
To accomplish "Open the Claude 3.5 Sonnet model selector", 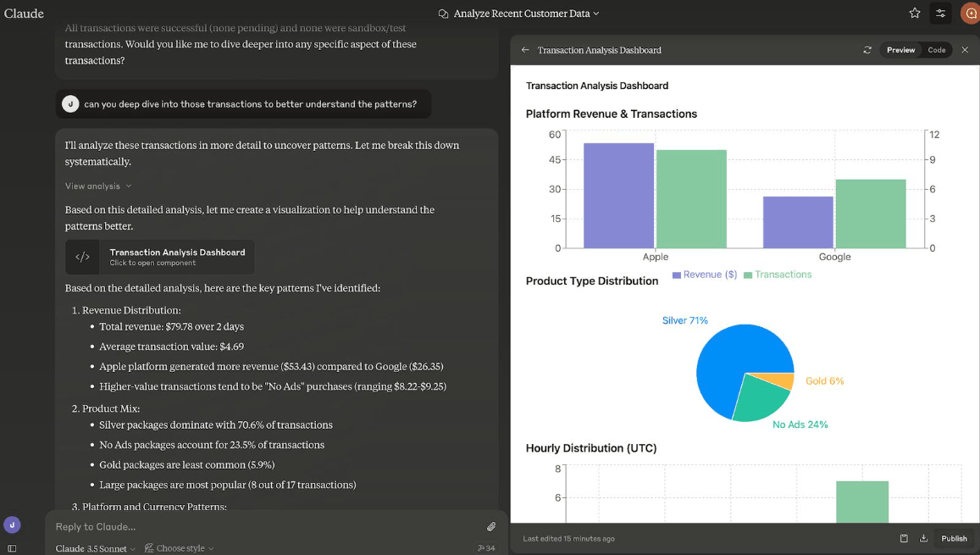I will coord(95,548).
